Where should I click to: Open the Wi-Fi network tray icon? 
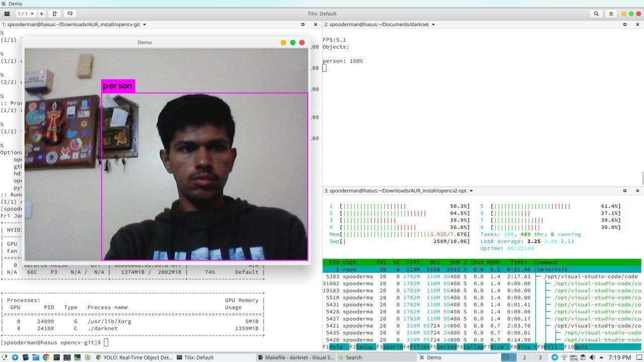point(564,357)
